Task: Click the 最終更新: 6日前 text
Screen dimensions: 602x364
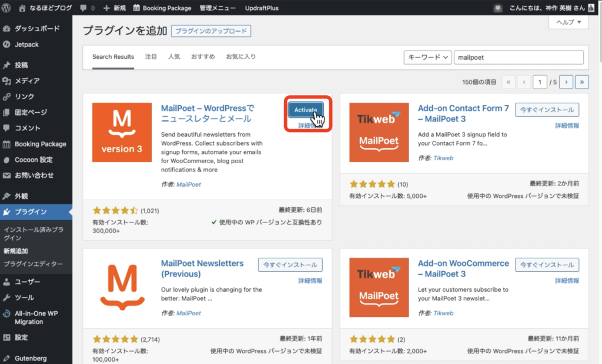Action: [300, 210]
